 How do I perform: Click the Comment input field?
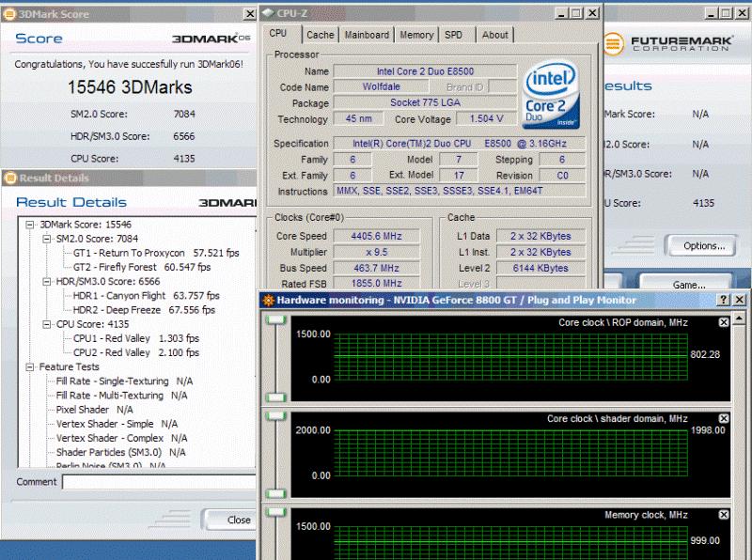[x=159, y=482]
